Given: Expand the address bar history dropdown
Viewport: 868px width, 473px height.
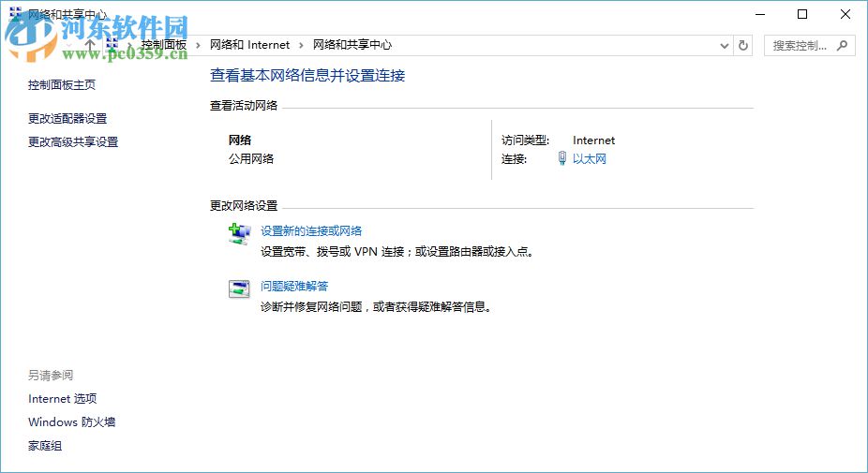Looking at the screenshot, I should [x=724, y=46].
